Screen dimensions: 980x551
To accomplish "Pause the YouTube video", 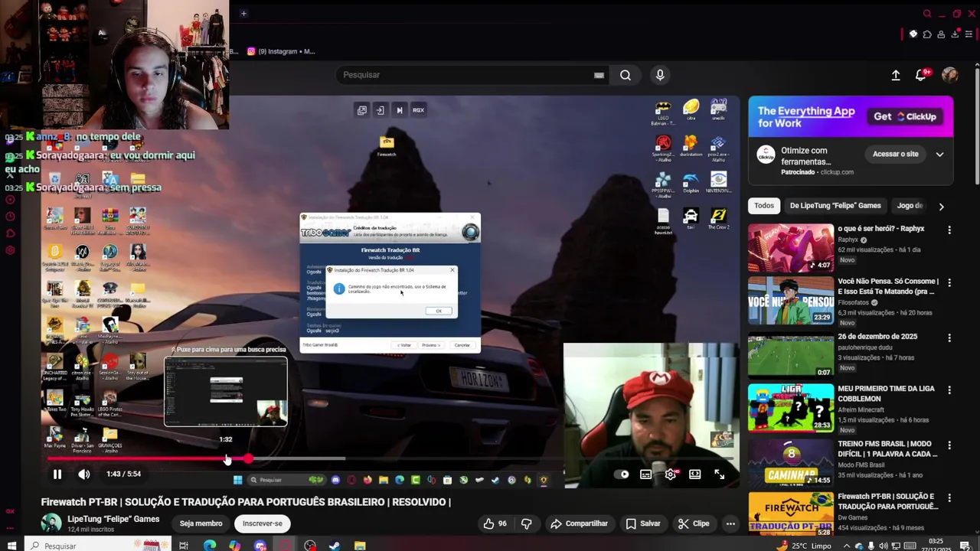I will pyautogui.click(x=57, y=474).
